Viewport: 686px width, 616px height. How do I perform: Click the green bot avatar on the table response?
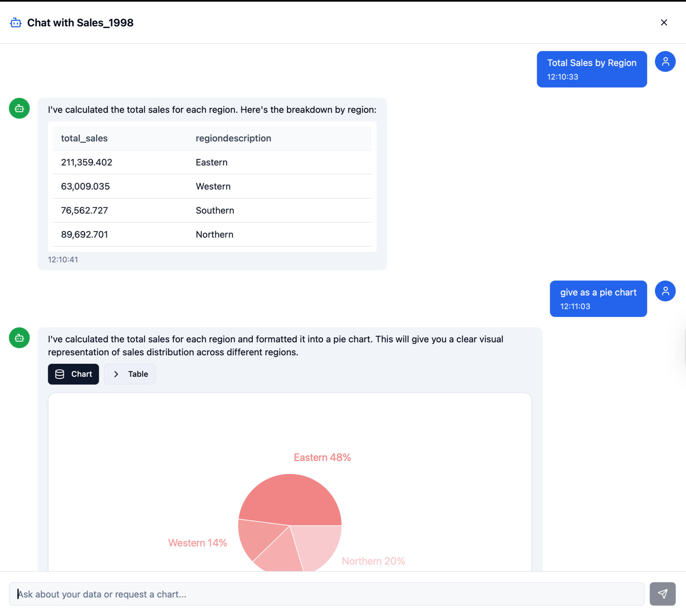pyautogui.click(x=19, y=108)
